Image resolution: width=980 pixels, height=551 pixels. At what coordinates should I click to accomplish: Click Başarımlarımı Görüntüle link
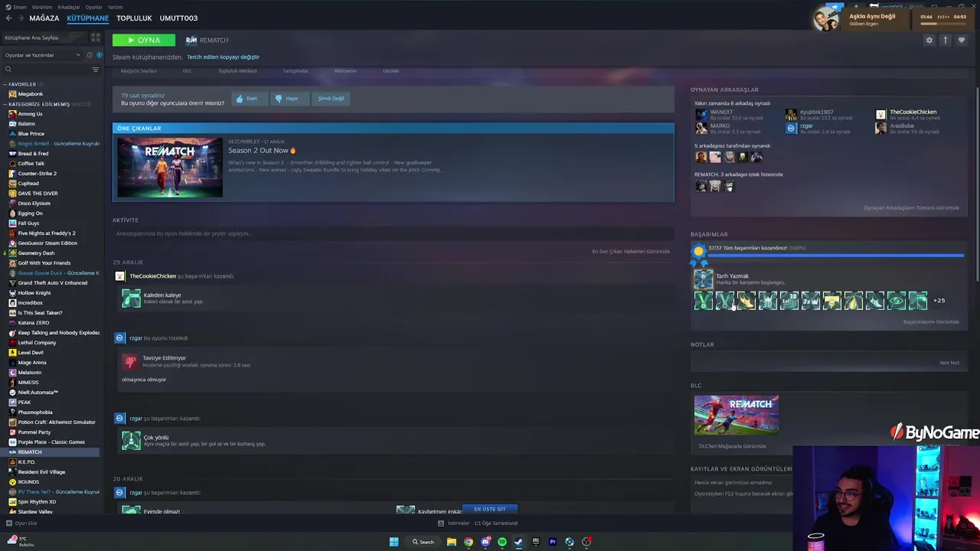931,321
